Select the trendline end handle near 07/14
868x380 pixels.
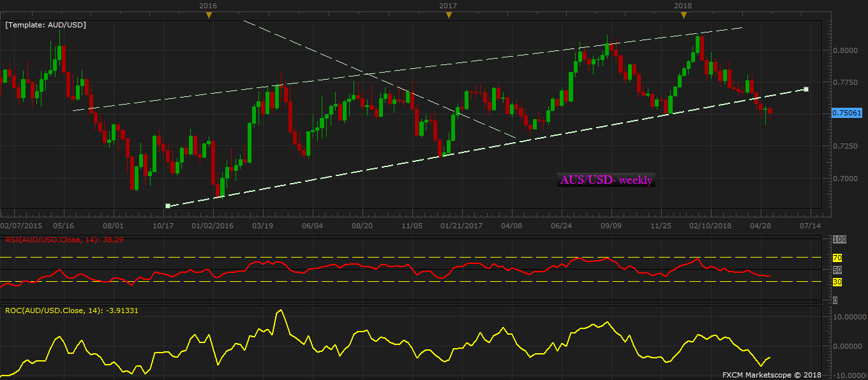coord(807,89)
